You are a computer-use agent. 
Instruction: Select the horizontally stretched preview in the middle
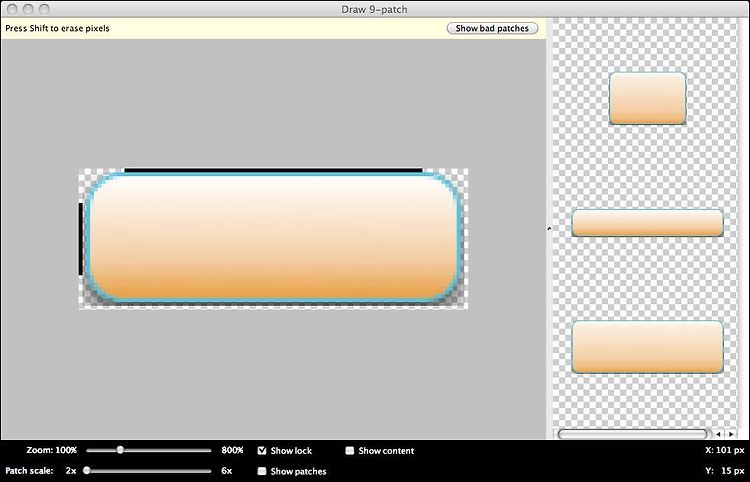pos(648,223)
